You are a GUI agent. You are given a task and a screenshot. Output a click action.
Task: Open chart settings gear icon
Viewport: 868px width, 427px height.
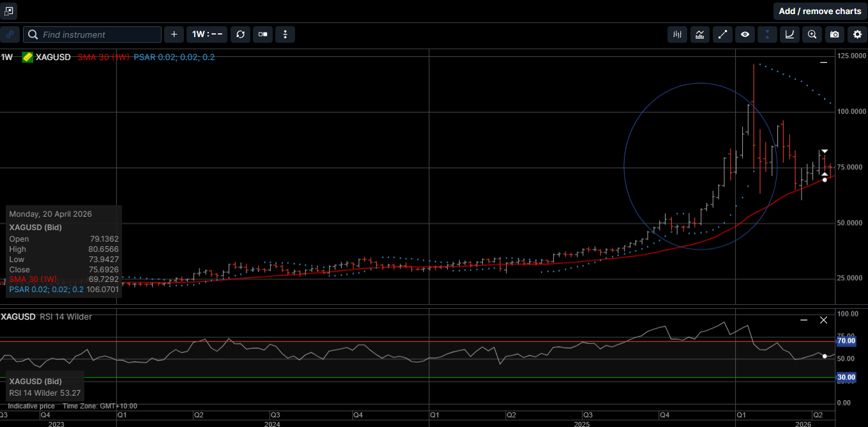[857, 35]
